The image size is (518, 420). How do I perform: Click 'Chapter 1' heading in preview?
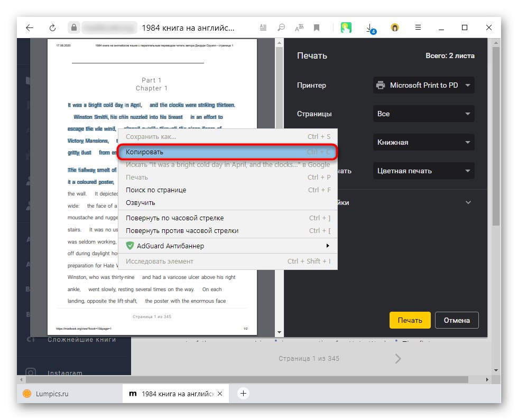(x=152, y=88)
